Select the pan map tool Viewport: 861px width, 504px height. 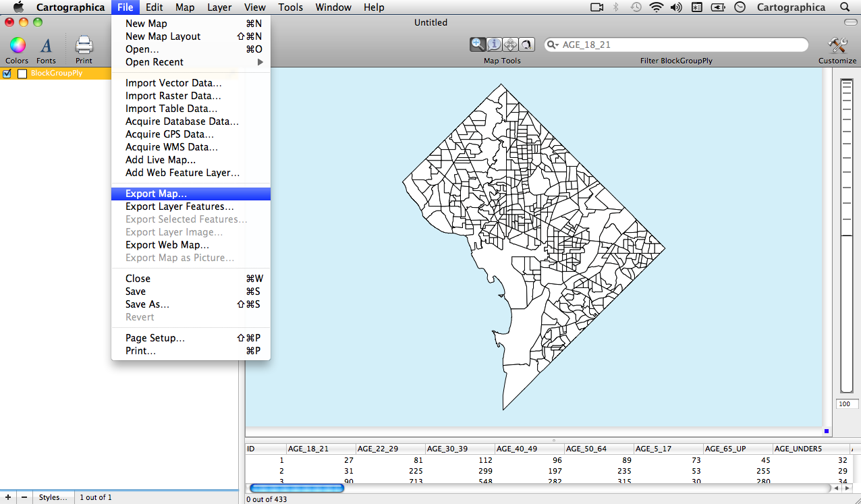click(x=511, y=45)
